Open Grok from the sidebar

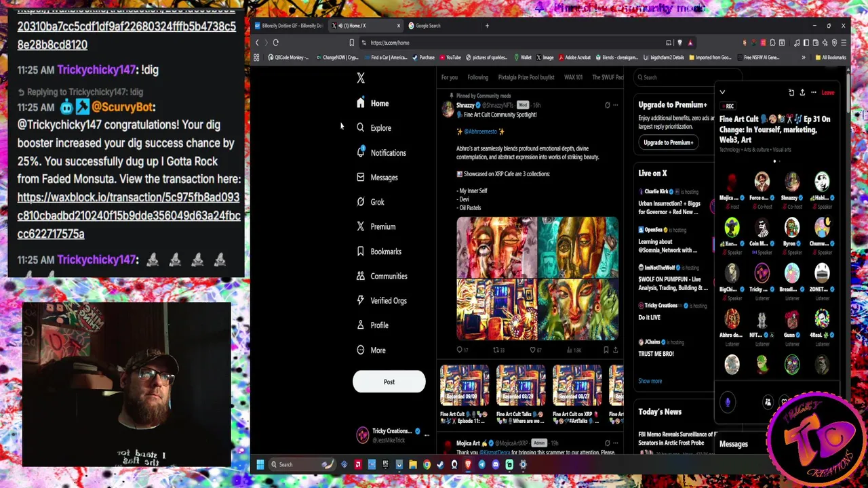370,202
